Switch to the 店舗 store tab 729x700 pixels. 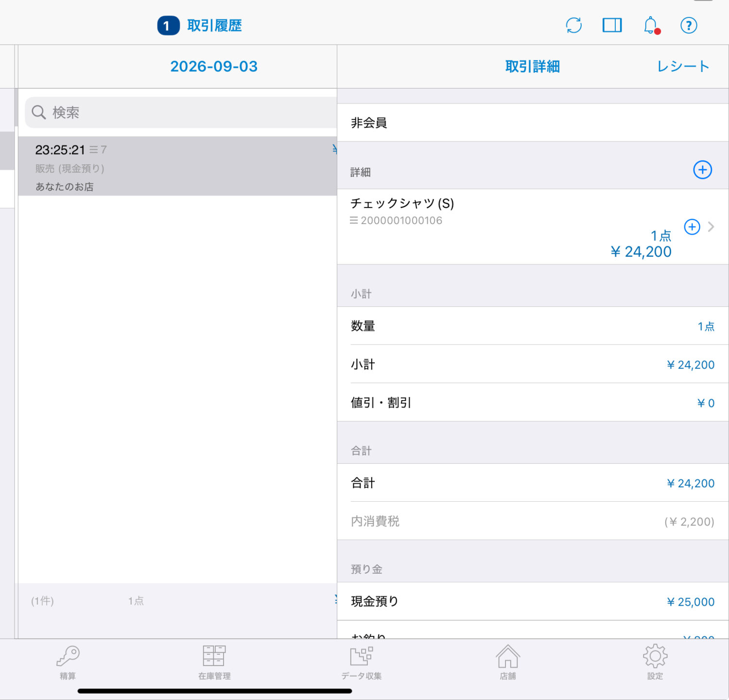tap(508, 662)
